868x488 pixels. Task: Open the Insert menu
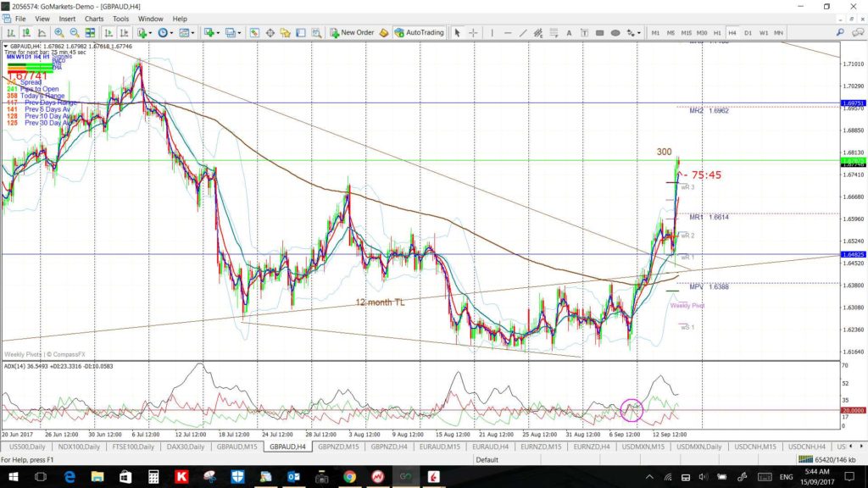coord(67,19)
